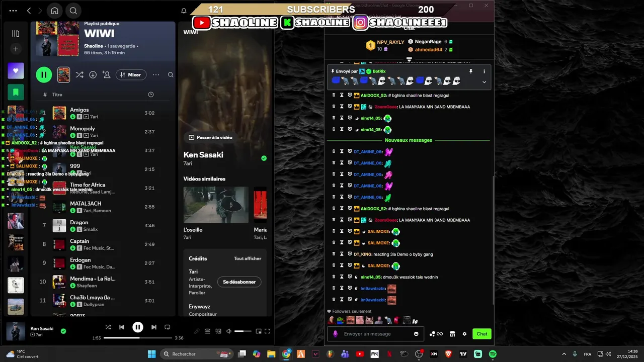Image resolution: width=644 pixels, height=362 pixels.
Task: Open Spotify Home
Action: point(54,11)
